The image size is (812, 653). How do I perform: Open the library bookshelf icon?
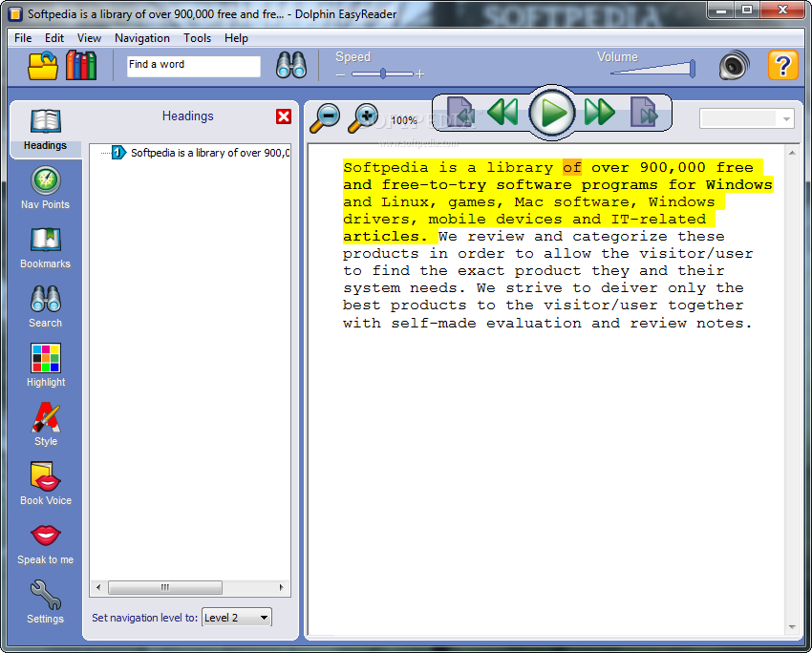pyautogui.click(x=81, y=65)
